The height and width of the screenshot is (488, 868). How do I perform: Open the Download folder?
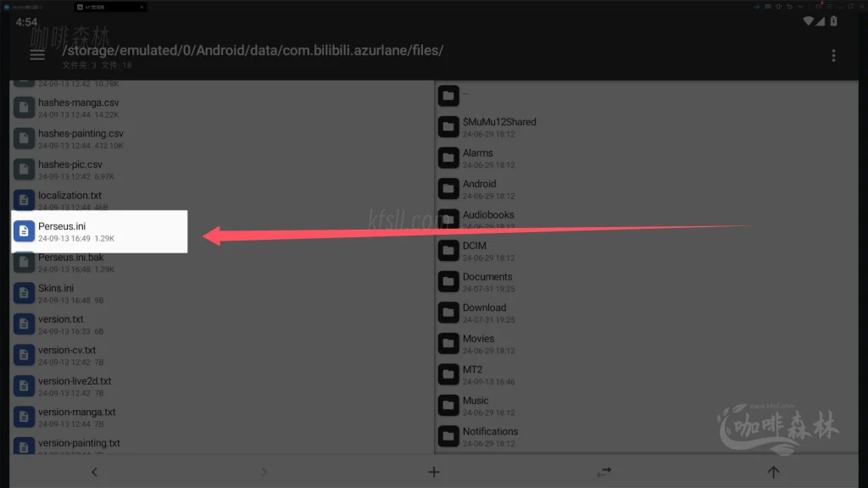pyautogui.click(x=646, y=313)
